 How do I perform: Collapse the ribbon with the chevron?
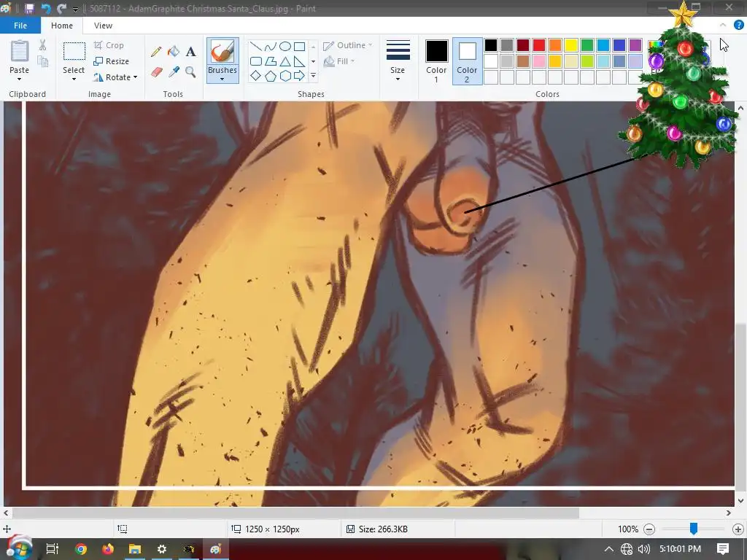[723, 26]
